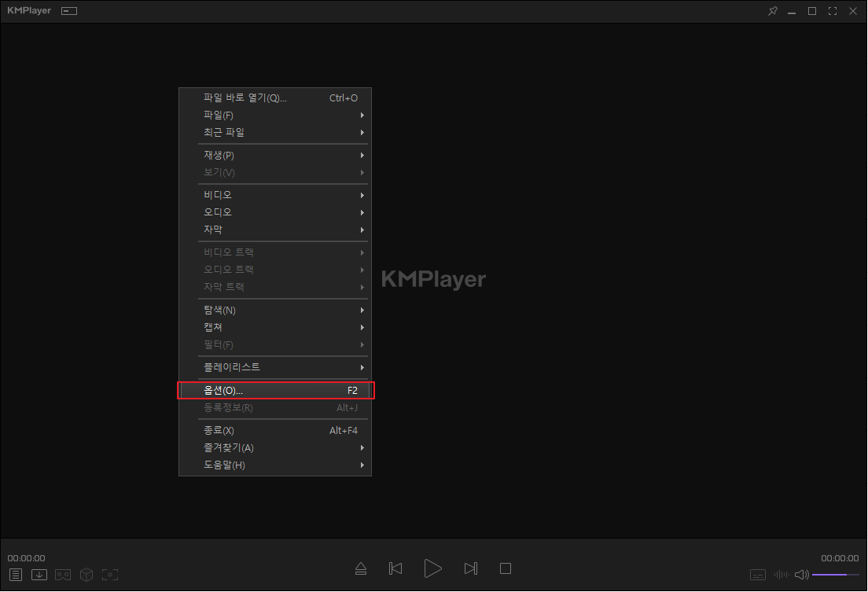This screenshot has height=592, width=868.
Task: Toggle the VR goggles icon
Action: (63, 575)
